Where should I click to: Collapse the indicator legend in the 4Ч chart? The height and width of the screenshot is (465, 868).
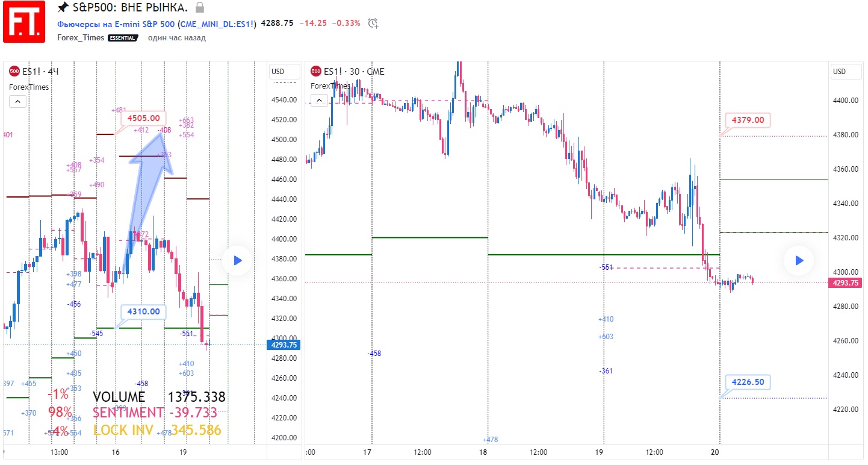point(17,102)
